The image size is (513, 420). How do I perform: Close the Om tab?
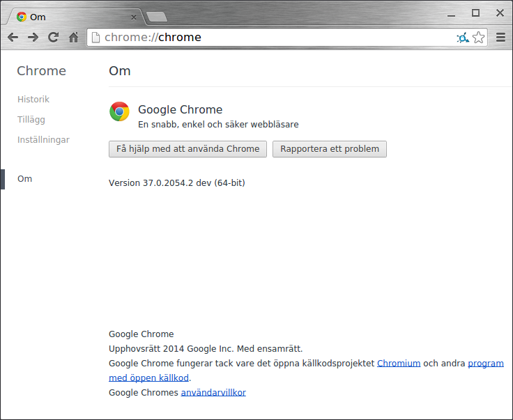coord(134,17)
